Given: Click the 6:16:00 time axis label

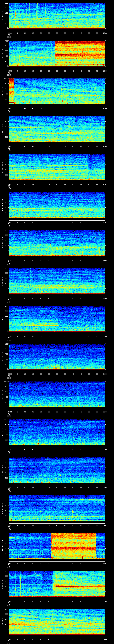Looking at the screenshot, I should (x=9, y=109).
